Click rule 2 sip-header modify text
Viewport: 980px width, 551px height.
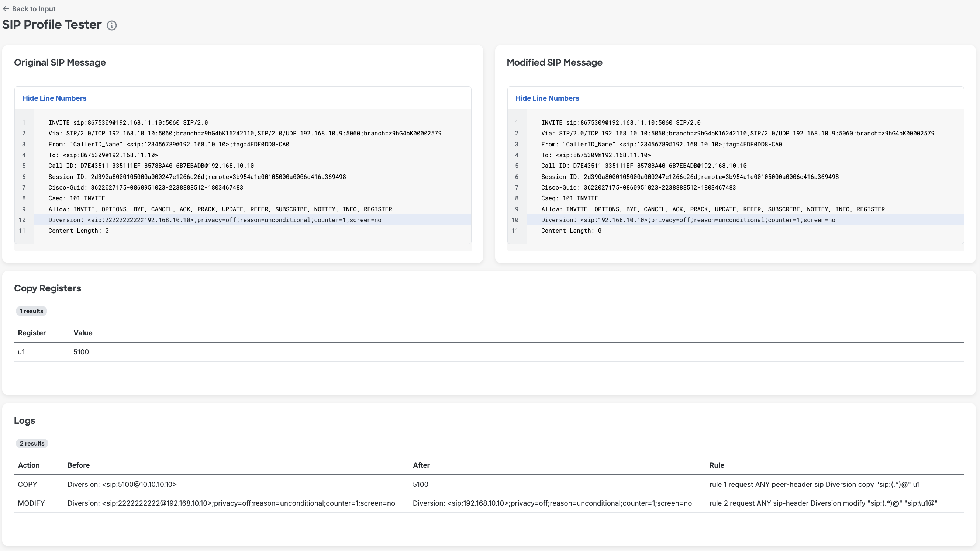coord(823,503)
